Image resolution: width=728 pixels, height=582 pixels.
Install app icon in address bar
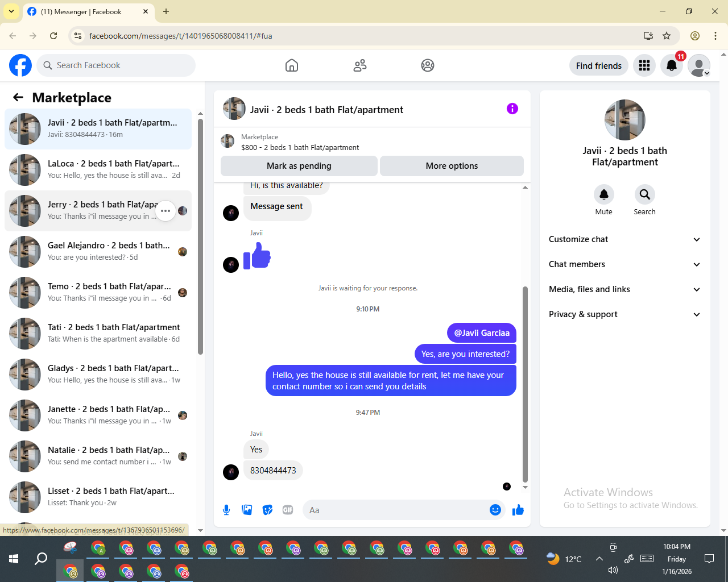[648, 36]
